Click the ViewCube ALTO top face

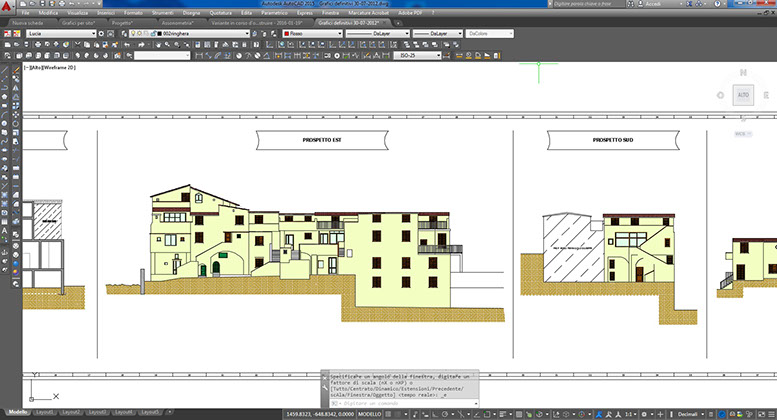click(x=742, y=96)
